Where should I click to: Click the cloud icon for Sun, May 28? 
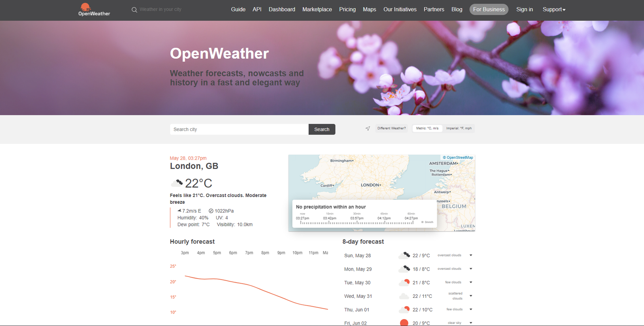(x=404, y=255)
